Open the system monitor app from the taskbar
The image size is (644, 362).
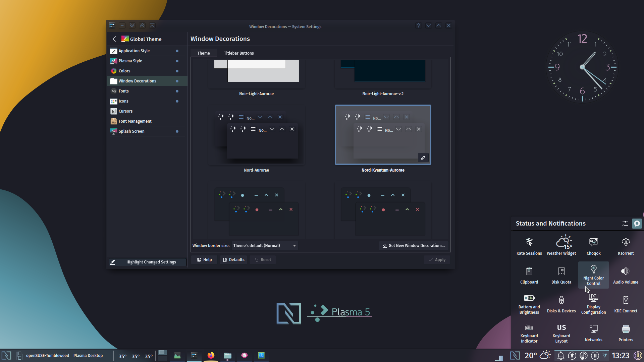click(x=177, y=355)
